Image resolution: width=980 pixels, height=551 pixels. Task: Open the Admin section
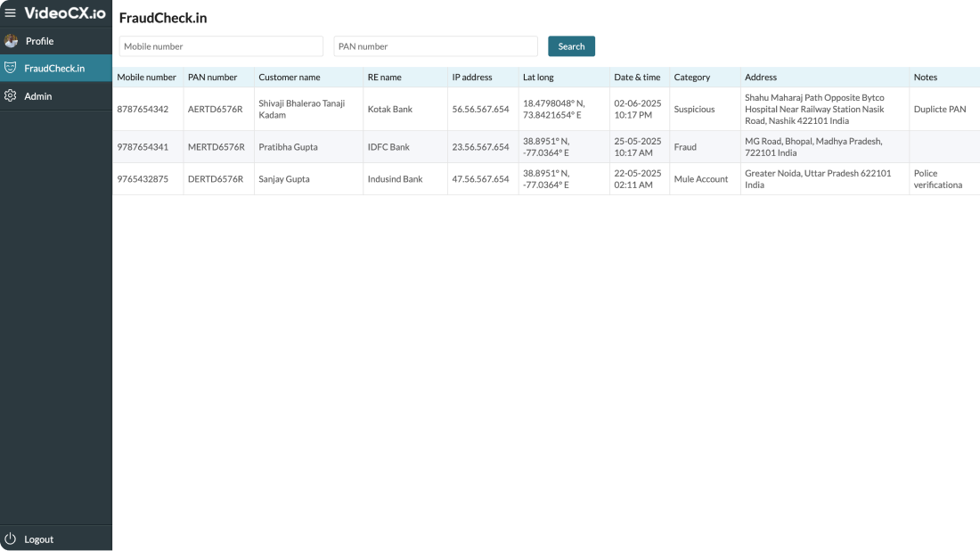(x=56, y=95)
